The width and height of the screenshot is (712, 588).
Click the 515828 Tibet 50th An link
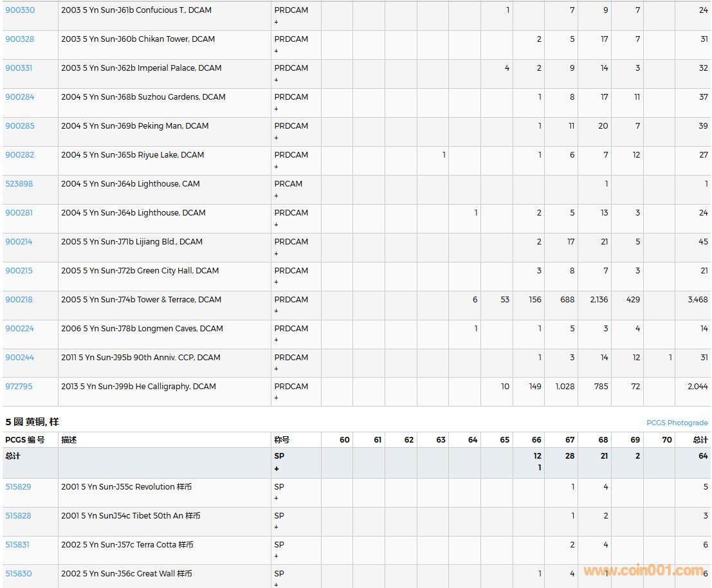tap(18, 516)
